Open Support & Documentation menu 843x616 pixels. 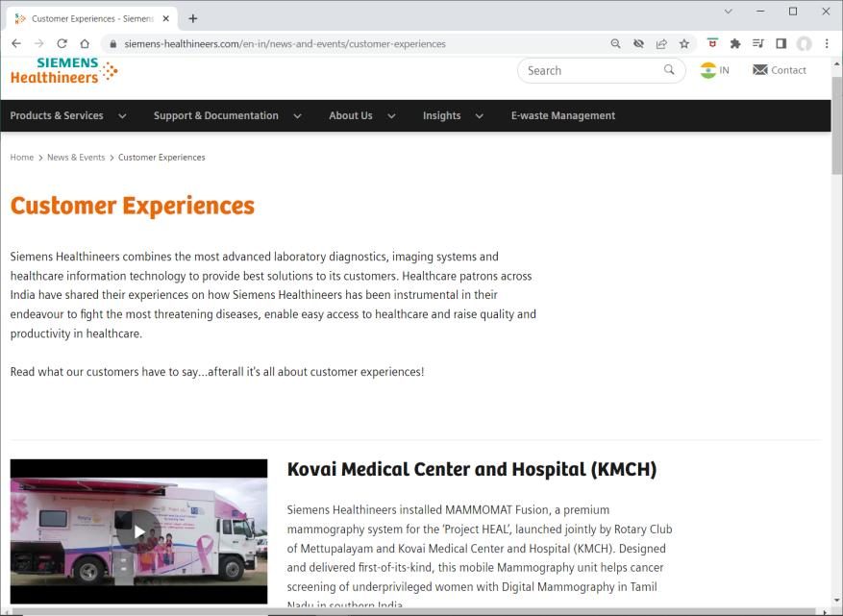(216, 115)
